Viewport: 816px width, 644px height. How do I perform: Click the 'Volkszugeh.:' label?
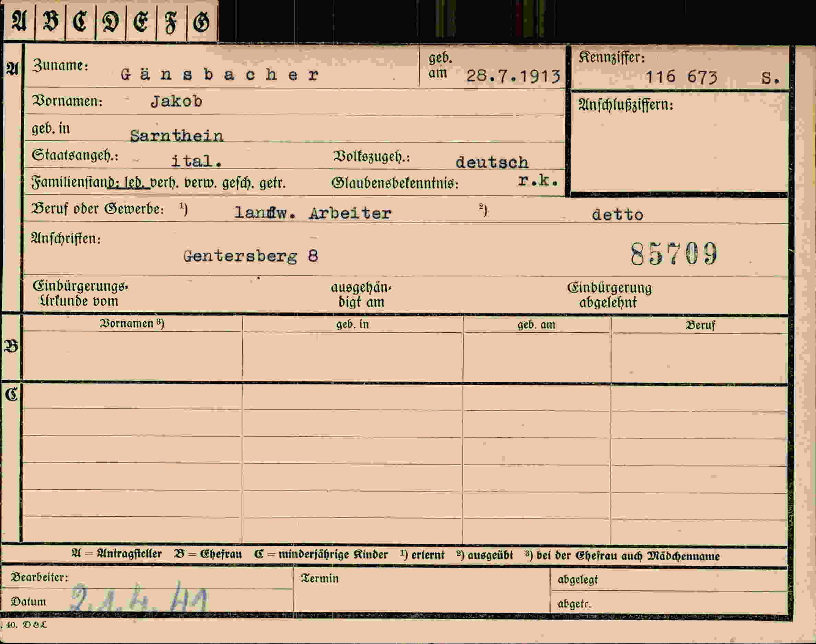tap(371, 156)
